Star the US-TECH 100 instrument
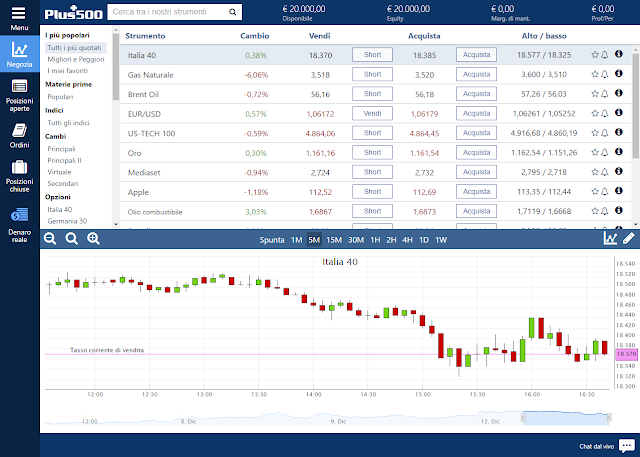 tap(595, 133)
